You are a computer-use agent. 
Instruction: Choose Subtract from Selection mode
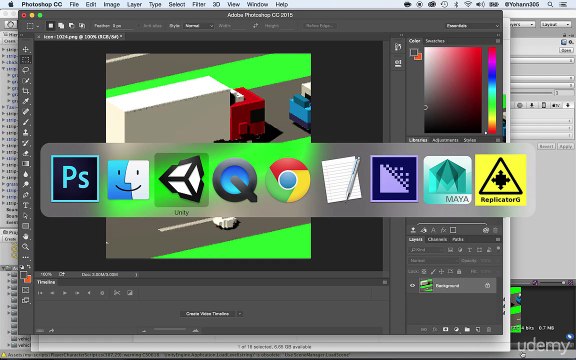[71, 26]
